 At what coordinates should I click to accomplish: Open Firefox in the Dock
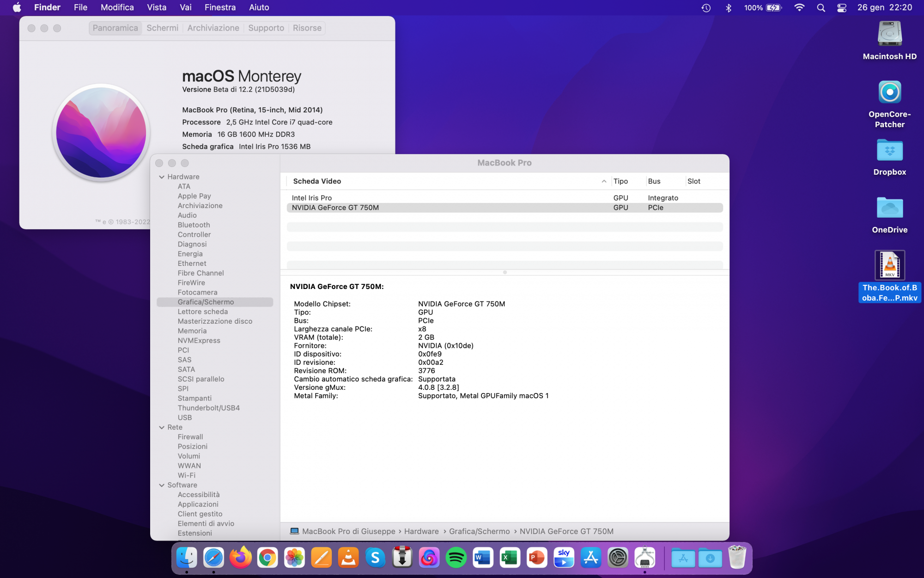[241, 558]
